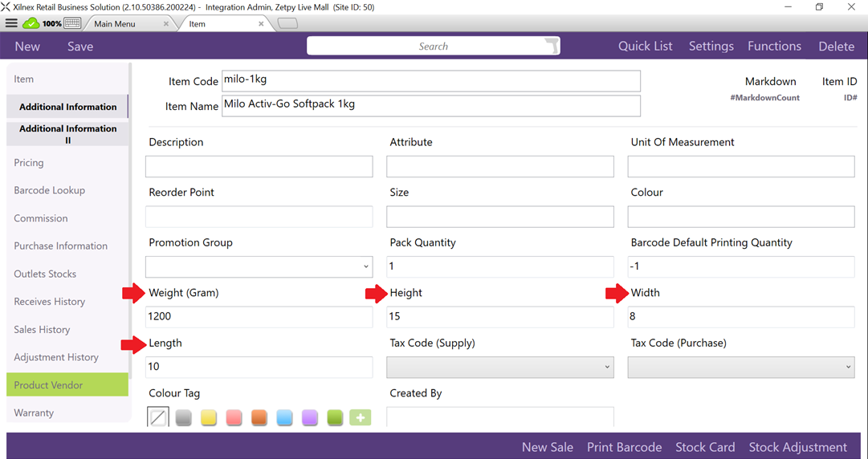Select the purple colour tag
This screenshot has height=459, width=868.
point(310,417)
